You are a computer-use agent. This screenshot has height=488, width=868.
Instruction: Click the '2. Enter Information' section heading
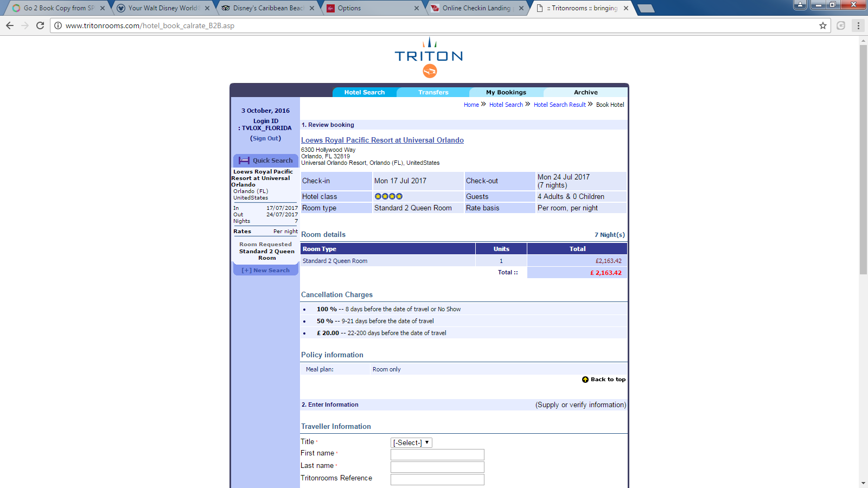330,404
